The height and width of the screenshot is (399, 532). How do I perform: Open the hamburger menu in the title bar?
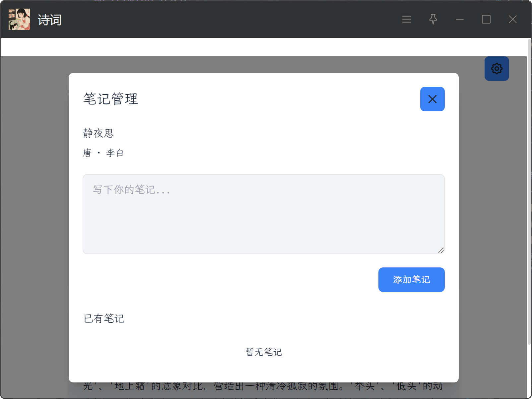[407, 19]
